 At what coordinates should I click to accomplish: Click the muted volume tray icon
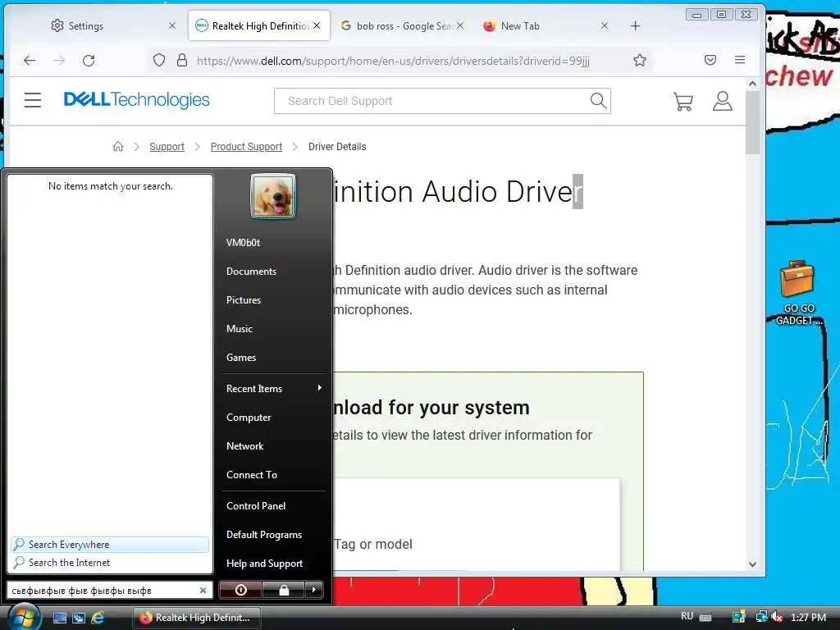pyautogui.click(x=777, y=617)
